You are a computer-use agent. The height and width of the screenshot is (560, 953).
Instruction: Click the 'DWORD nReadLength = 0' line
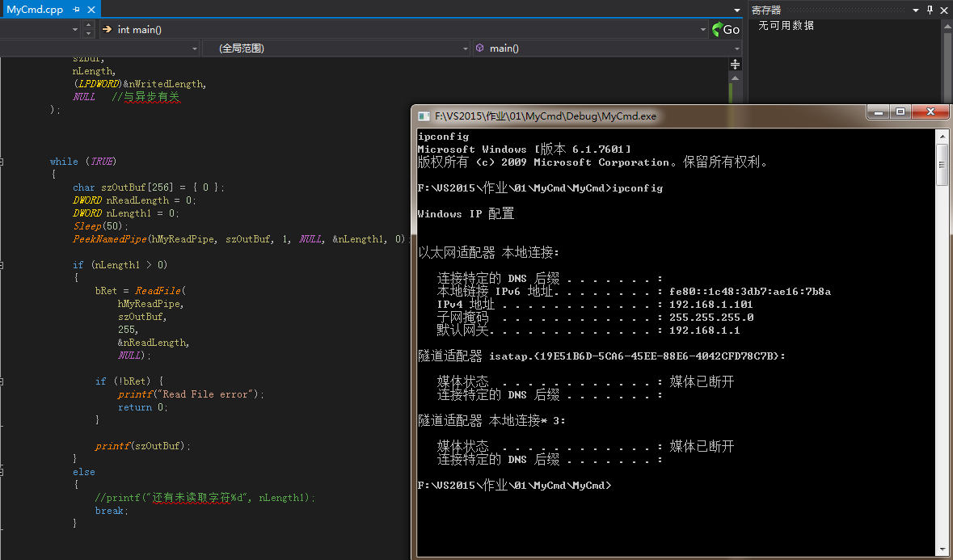pyautogui.click(x=134, y=200)
